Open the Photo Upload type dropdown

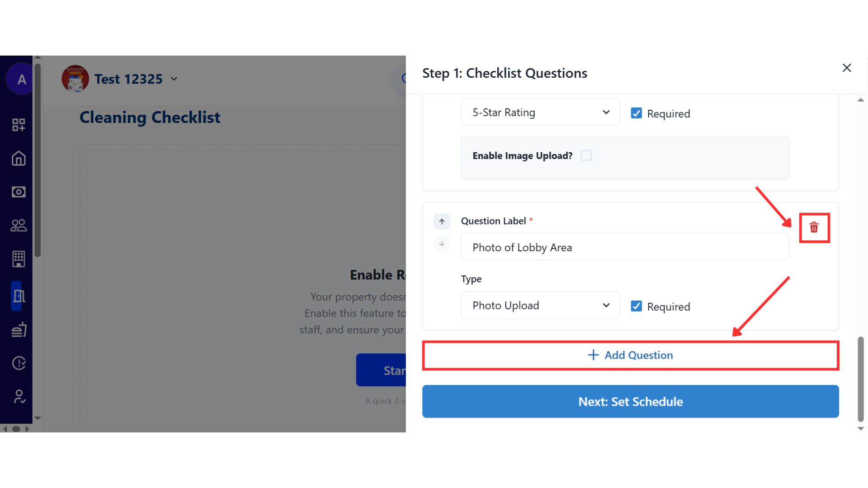pyautogui.click(x=540, y=305)
